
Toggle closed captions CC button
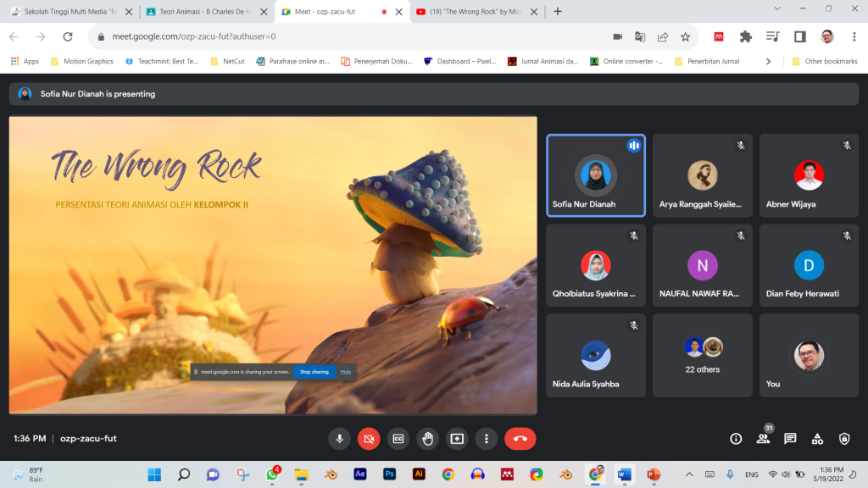coord(398,438)
